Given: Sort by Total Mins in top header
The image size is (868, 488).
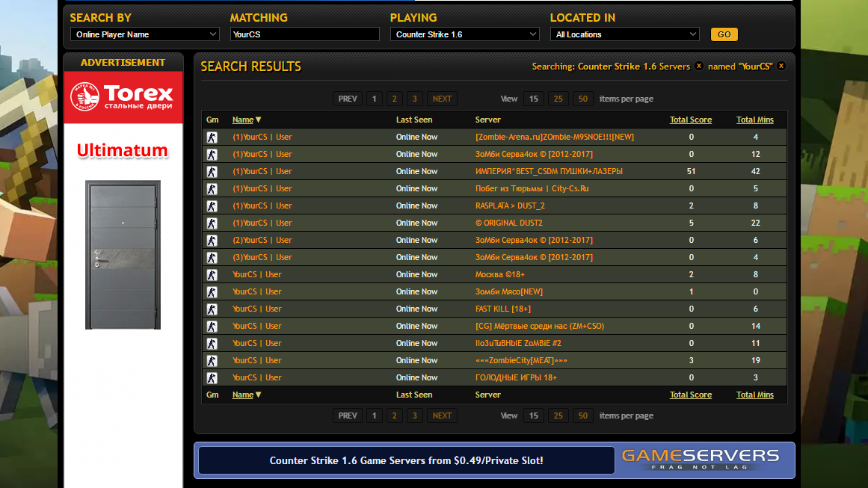Looking at the screenshot, I should coord(754,120).
